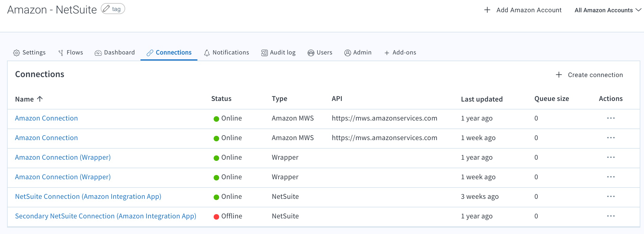Viewport: 644px width, 234px height.
Task: Click the plus icon next to Create connection
Action: click(559, 75)
